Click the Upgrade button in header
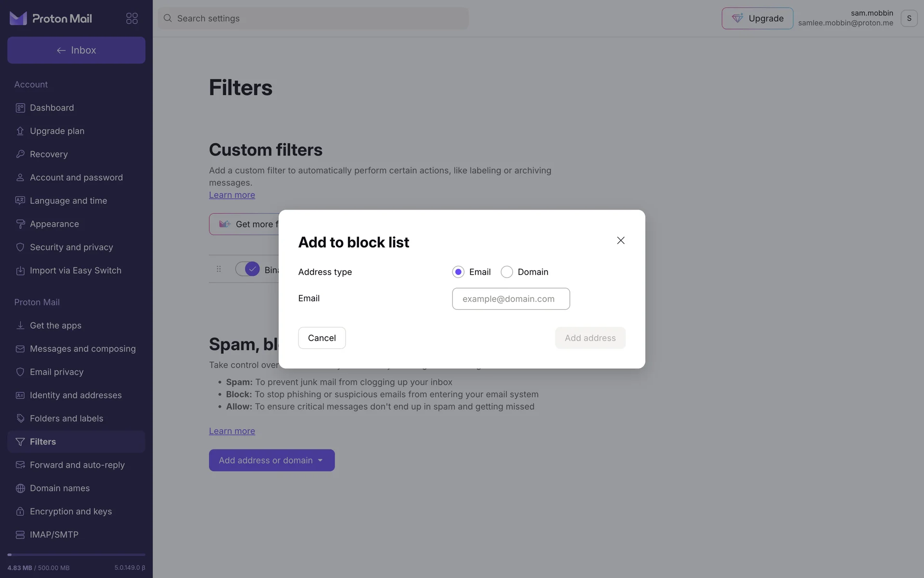 pyautogui.click(x=757, y=18)
